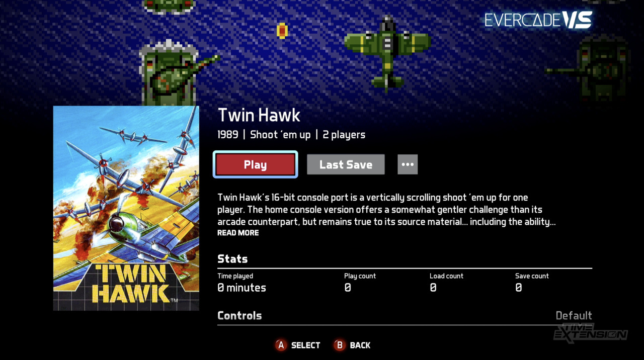Open the Controls section heading
Screen dimensions: 644x360
point(239,316)
